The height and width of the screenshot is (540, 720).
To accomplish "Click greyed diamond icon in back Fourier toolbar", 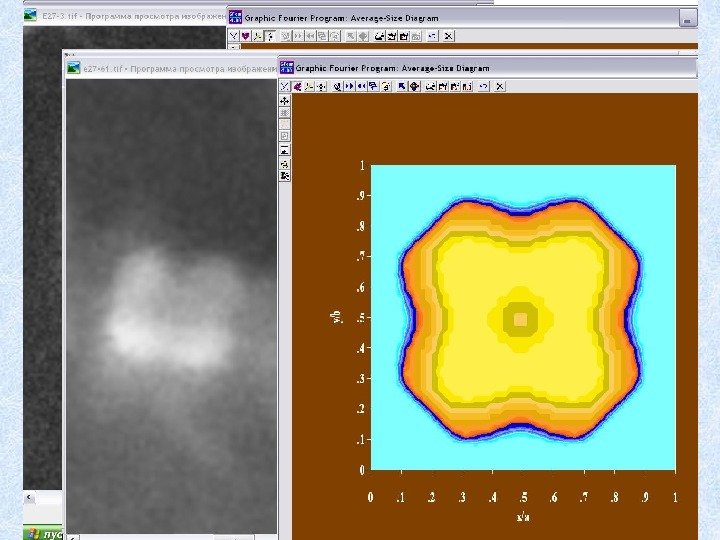I will pos(363,36).
